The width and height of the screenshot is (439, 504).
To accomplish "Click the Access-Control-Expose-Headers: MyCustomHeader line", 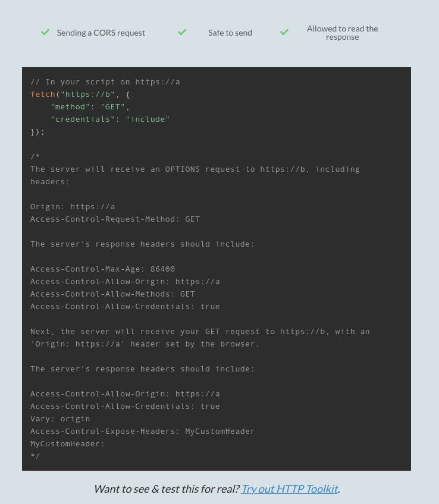I will click(143, 431).
